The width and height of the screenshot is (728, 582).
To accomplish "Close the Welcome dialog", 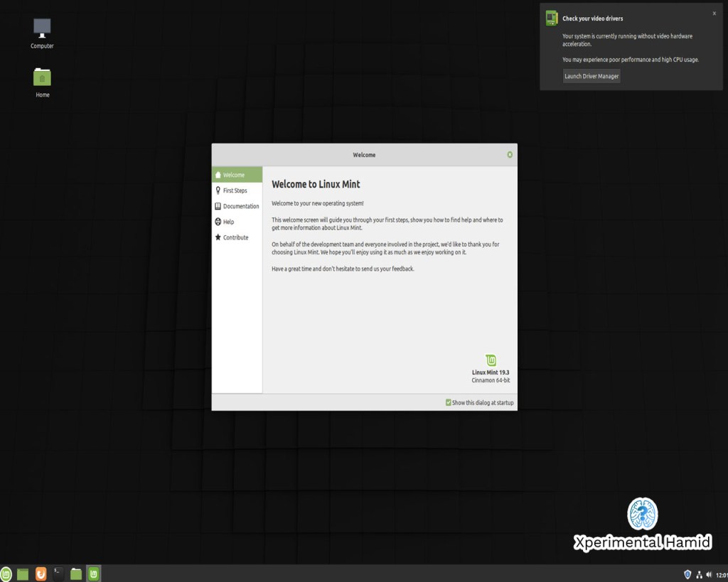I will (x=510, y=154).
